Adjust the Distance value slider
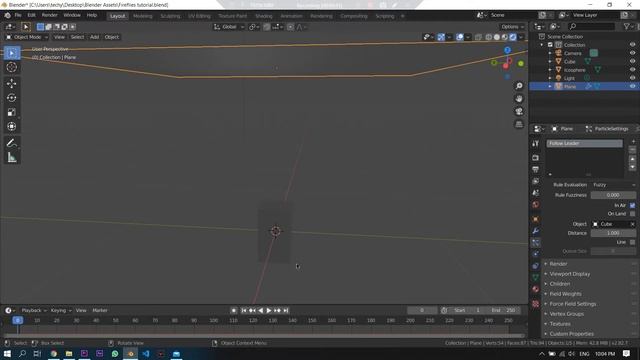This screenshot has height=360, width=640. pyautogui.click(x=613, y=233)
